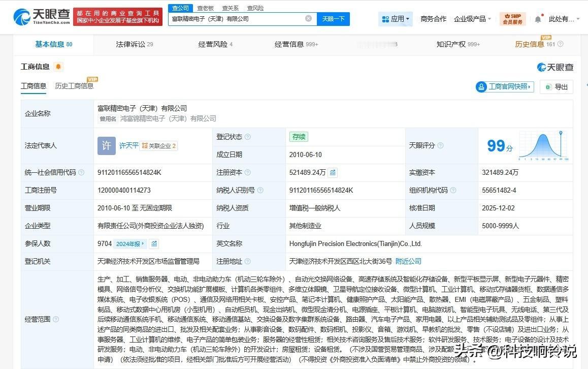588x369 pixels.
Task: Click the help icon next to 天眼评分
Action: click(440, 145)
